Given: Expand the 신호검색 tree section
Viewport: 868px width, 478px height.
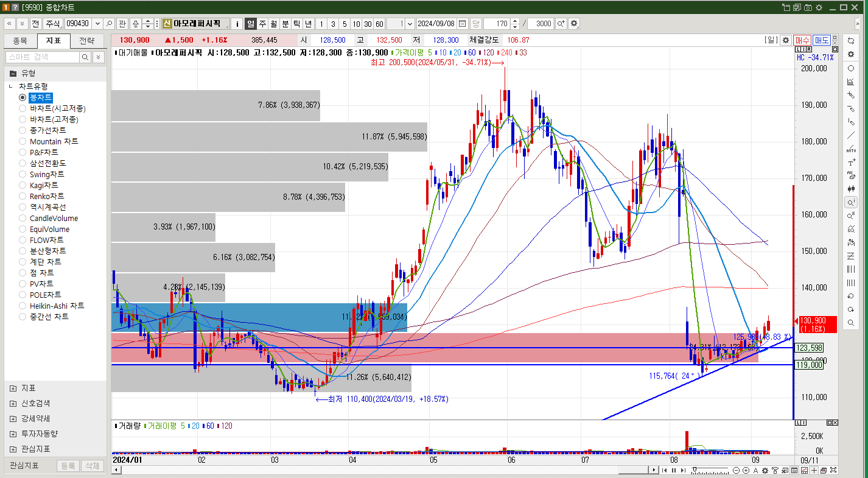Looking at the screenshot, I should point(13,403).
